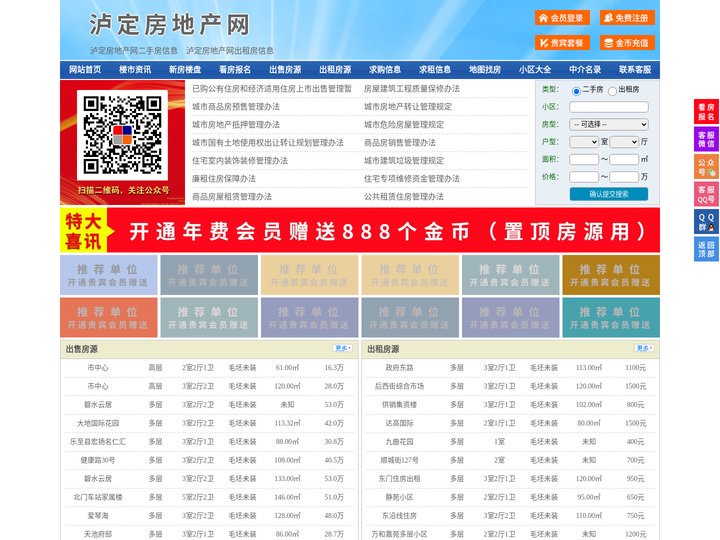Click the orange-red 推荐单位 tile
The height and width of the screenshot is (540, 720).
point(109,317)
